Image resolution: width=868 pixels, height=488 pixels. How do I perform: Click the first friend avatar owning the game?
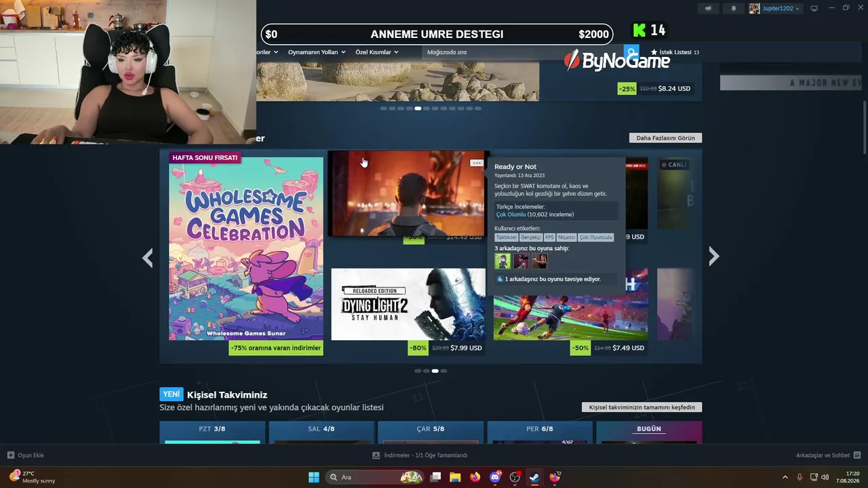pos(502,261)
